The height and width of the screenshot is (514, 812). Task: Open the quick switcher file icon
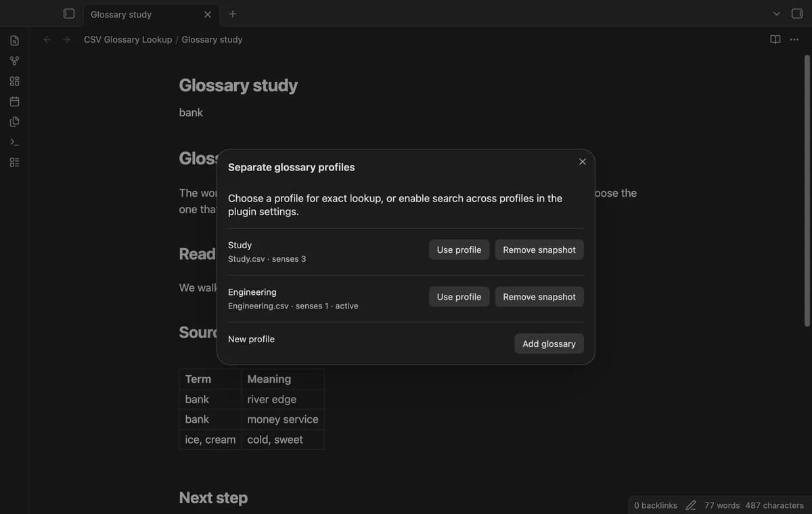(14, 41)
